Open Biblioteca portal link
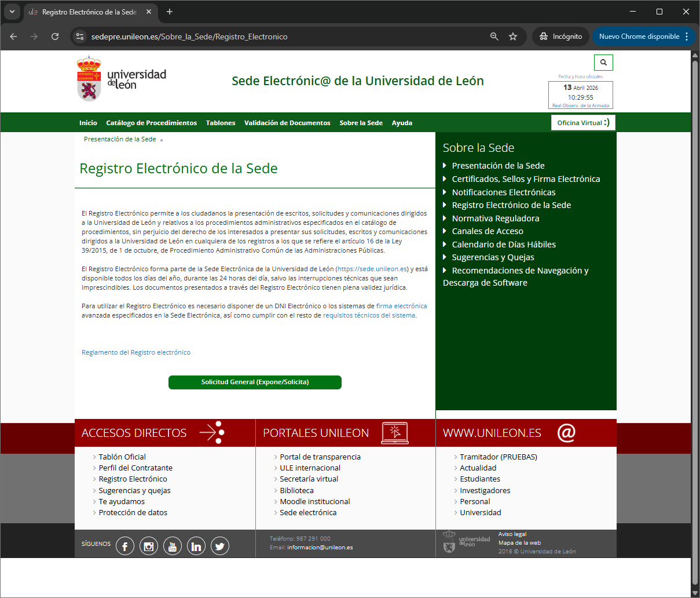Image resolution: width=700 pixels, height=598 pixels. click(x=296, y=490)
